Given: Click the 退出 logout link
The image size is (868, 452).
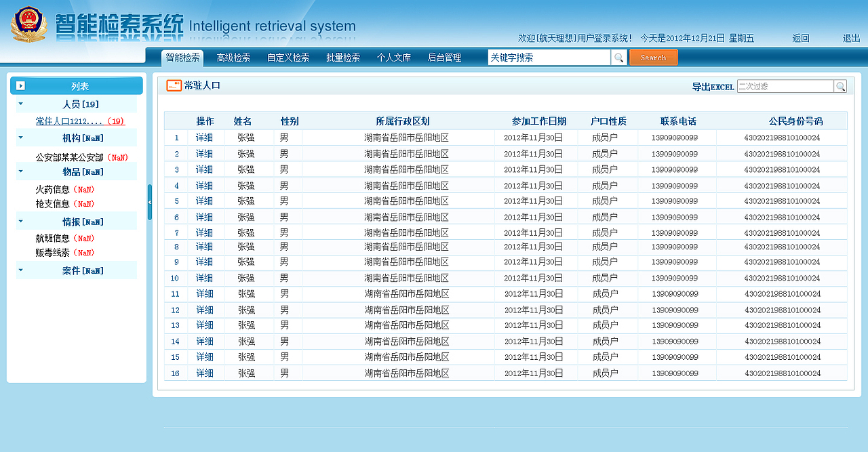Looking at the screenshot, I should point(852,38).
